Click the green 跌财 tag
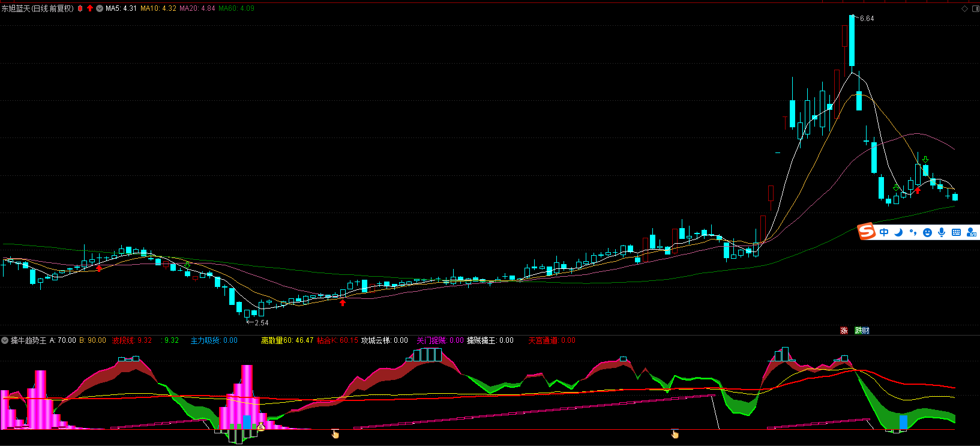Viewport: 980px width, 446px height. click(x=862, y=331)
